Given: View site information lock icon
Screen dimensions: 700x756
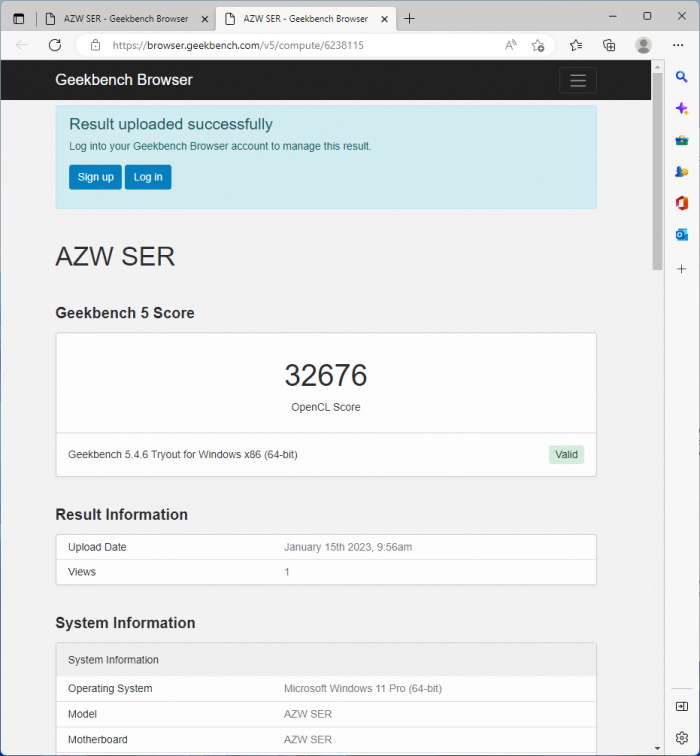Looking at the screenshot, I should 95,45.
